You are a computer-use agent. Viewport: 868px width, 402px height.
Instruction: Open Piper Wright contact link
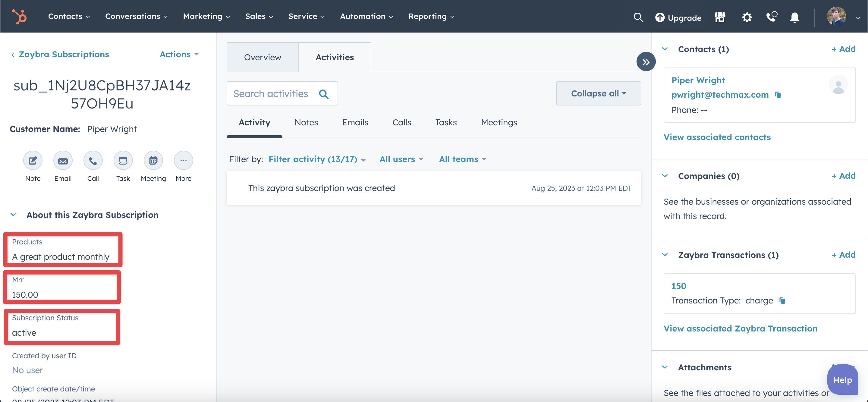coord(698,80)
